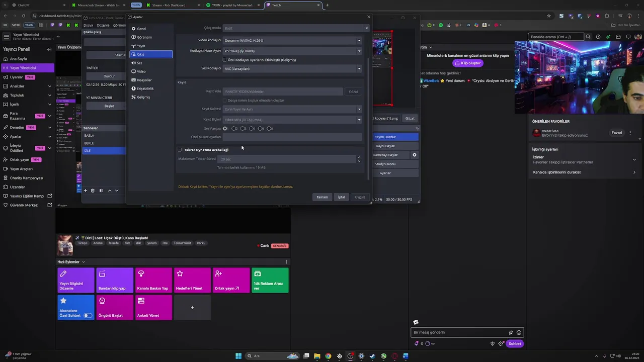This screenshot has height=362, width=644.
Task: Enable Özel Kodlayıcı Ayarlarını Etkinleştir checkbox
Action: (x=225, y=60)
